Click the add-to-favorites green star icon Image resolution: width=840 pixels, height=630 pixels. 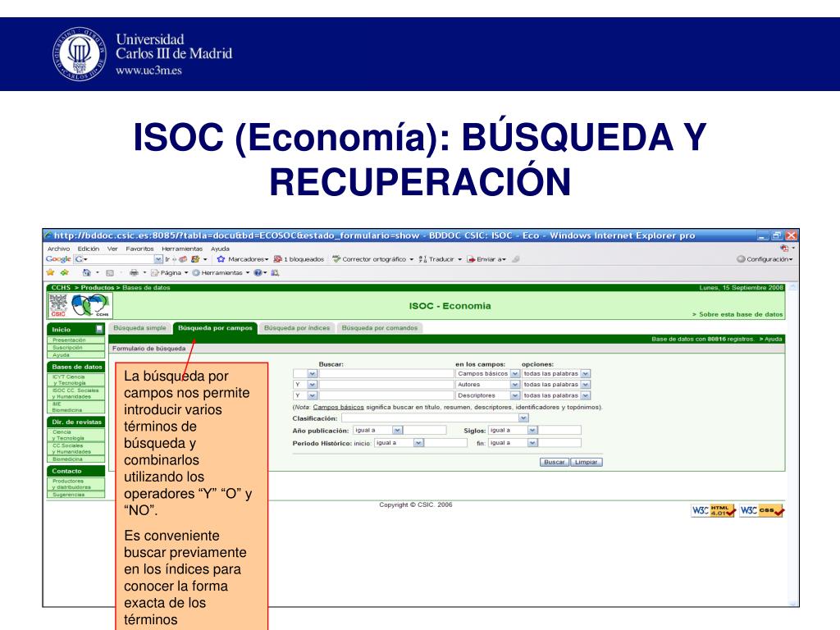pos(64,272)
